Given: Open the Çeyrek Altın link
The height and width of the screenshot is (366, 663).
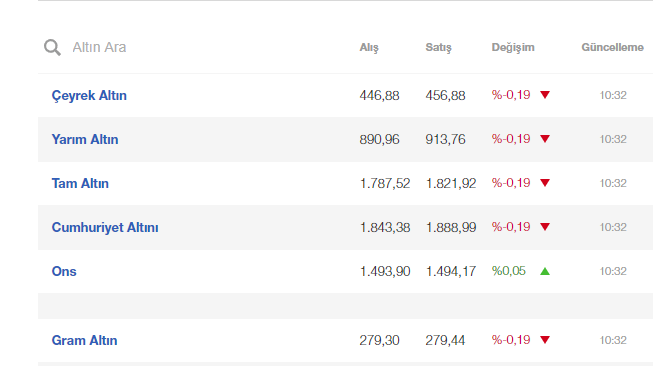Looking at the screenshot, I should [x=89, y=96].
